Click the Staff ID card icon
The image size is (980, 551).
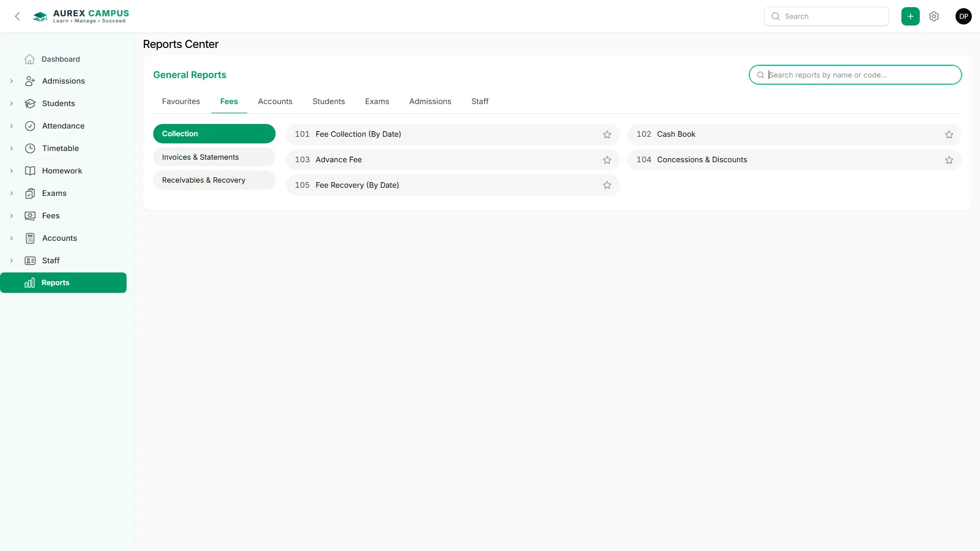(30, 261)
